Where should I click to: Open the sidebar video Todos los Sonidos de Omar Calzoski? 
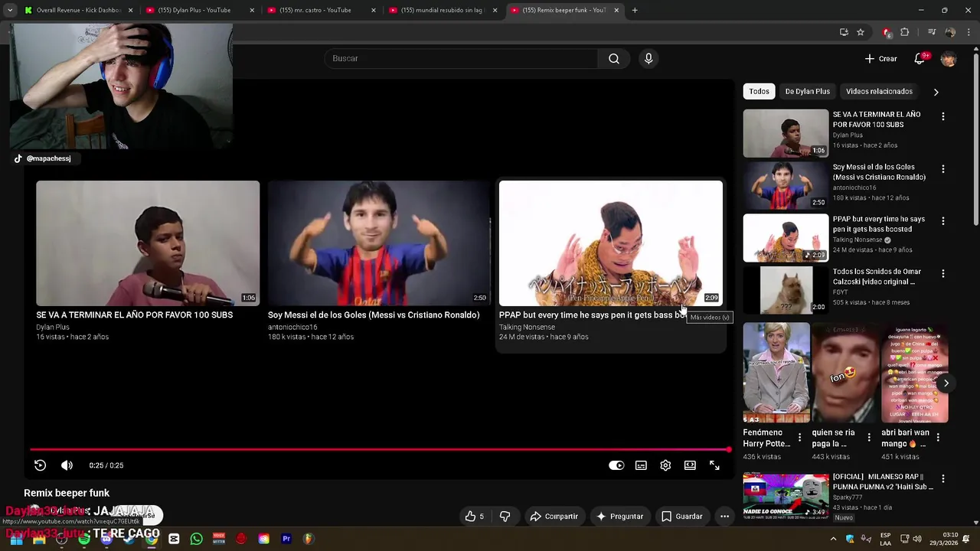click(786, 289)
